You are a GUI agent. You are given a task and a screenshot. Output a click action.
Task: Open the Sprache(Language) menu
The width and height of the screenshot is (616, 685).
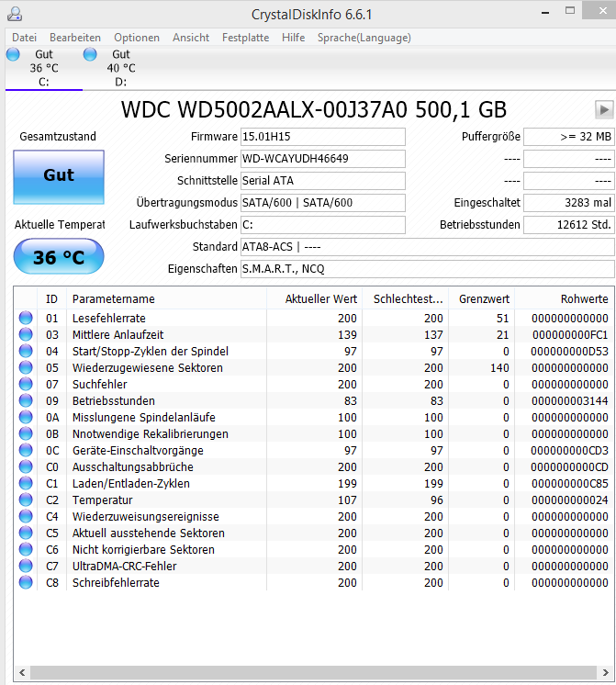(x=364, y=38)
